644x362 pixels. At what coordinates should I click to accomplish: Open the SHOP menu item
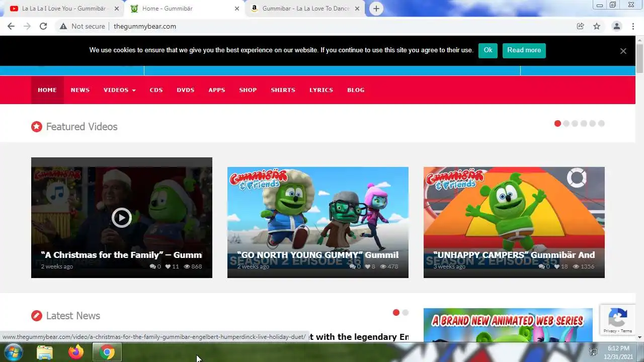[x=248, y=90]
